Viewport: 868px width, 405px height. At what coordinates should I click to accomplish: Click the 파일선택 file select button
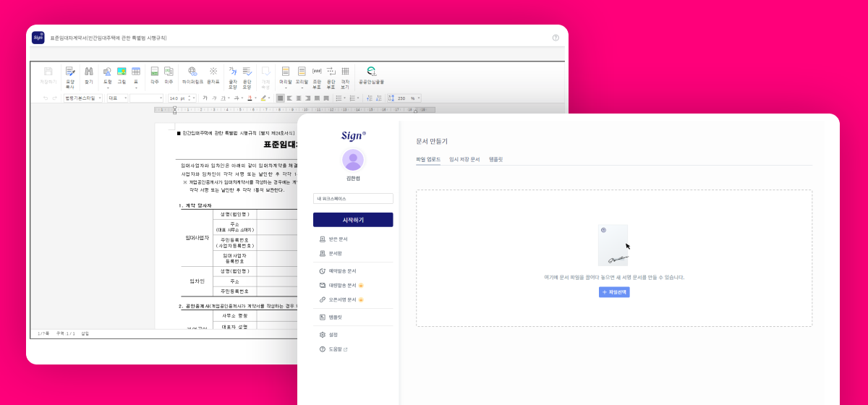click(x=614, y=292)
